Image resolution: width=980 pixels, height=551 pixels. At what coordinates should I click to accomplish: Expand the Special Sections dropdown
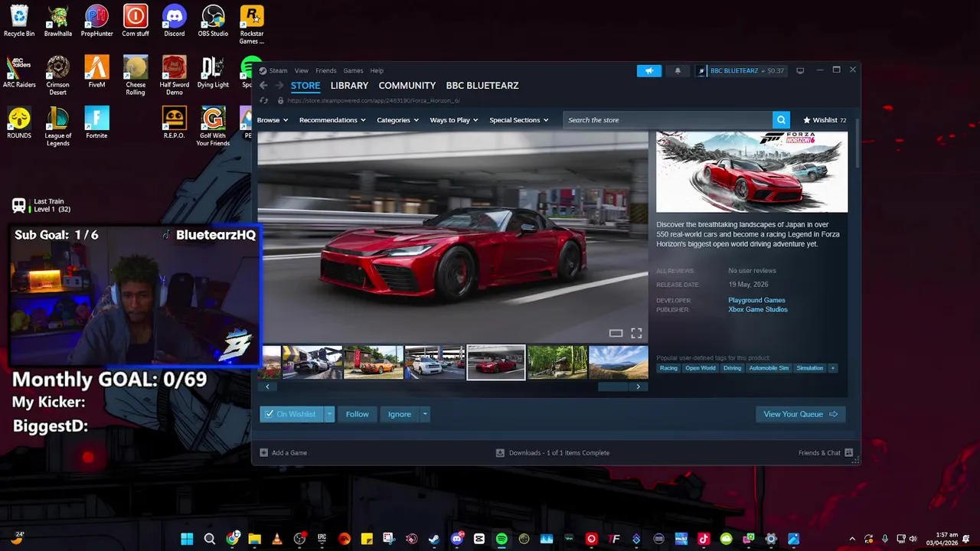[518, 120]
